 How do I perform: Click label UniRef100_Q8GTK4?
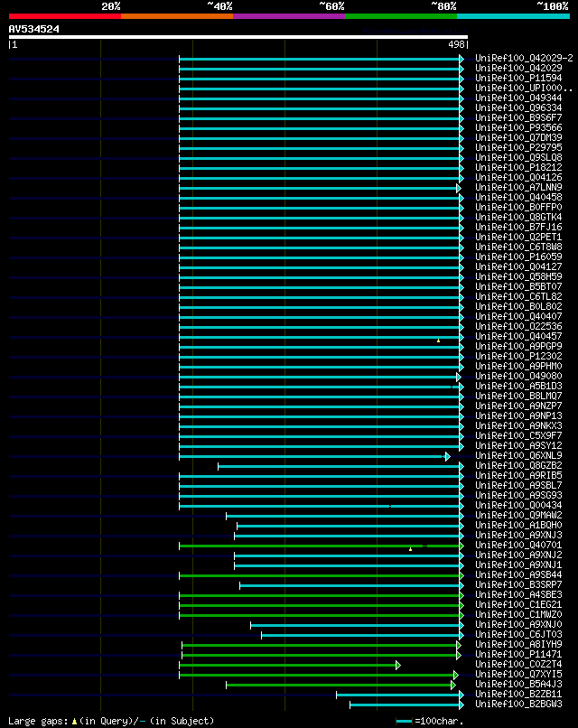[518, 217]
